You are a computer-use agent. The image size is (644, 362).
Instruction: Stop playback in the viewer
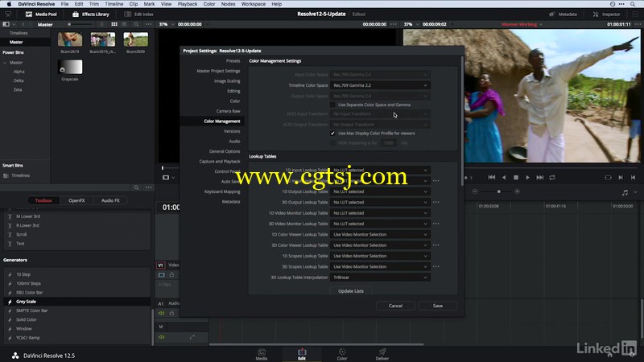coord(516,177)
